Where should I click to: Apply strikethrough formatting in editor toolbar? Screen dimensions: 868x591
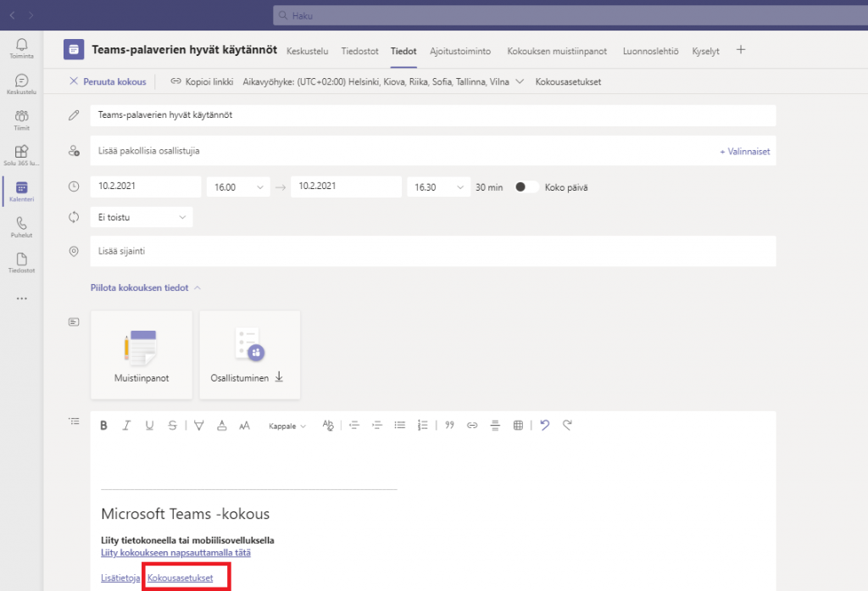[173, 426]
